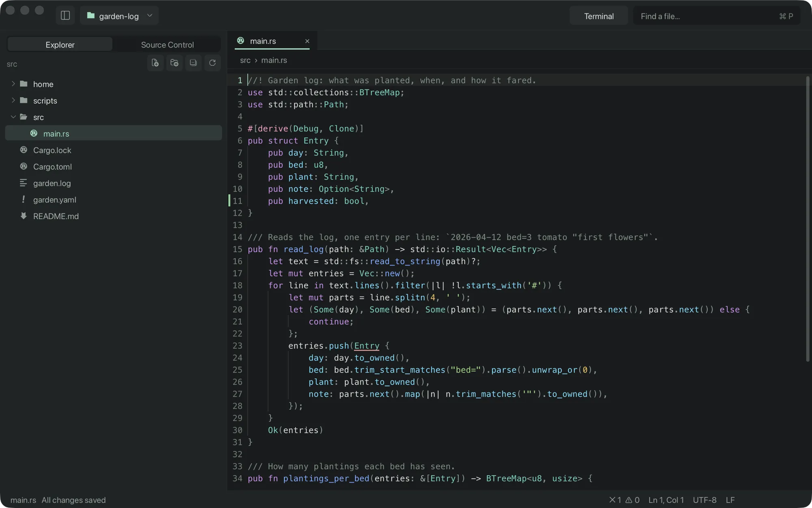Click the New File icon in Explorer
812x508 pixels.
tap(155, 63)
